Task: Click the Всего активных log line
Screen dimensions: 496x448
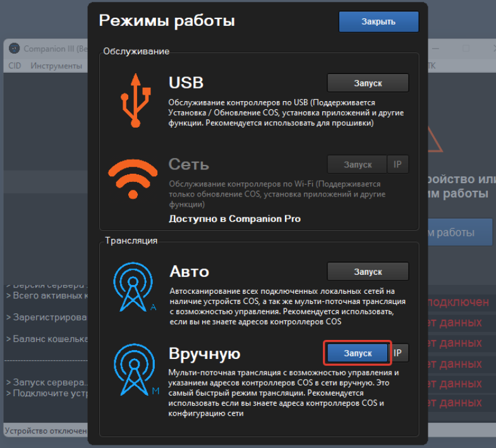Action: [x=47, y=296]
